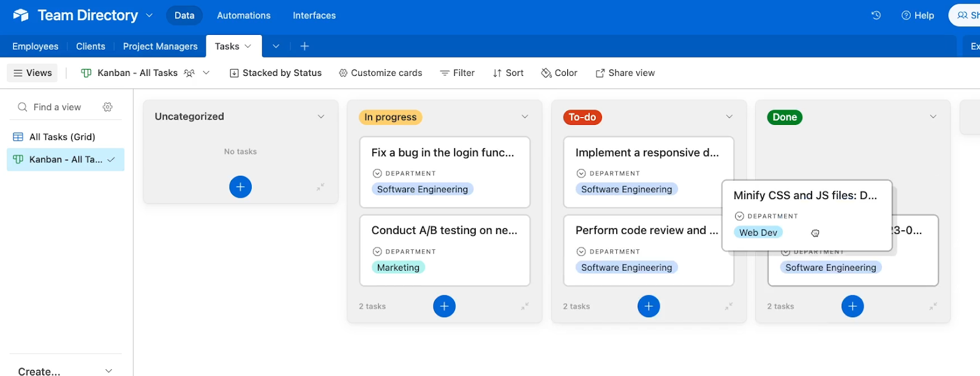This screenshot has width=980, height=376.
Task: Expand the To-do stack with arrows icon
Action: (729, 306)
